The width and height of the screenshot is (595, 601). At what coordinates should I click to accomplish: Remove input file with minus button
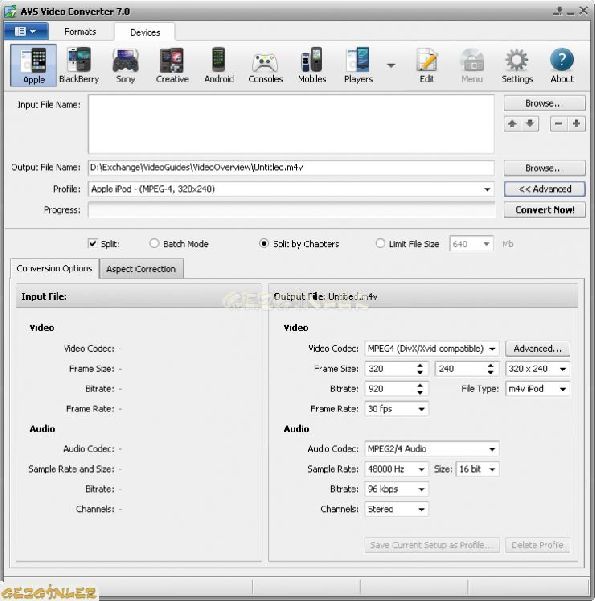pos(559,124)
